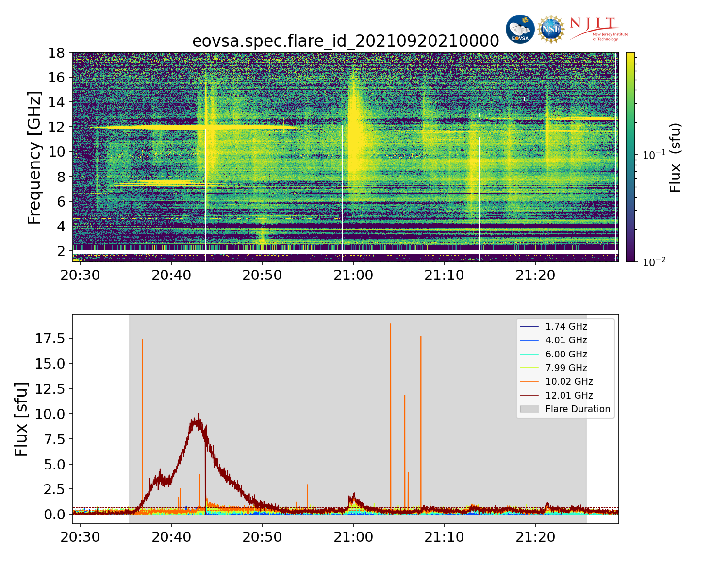Click the 20:50 tick under the flux plot
728x582 pixels.
coord(262,537)
